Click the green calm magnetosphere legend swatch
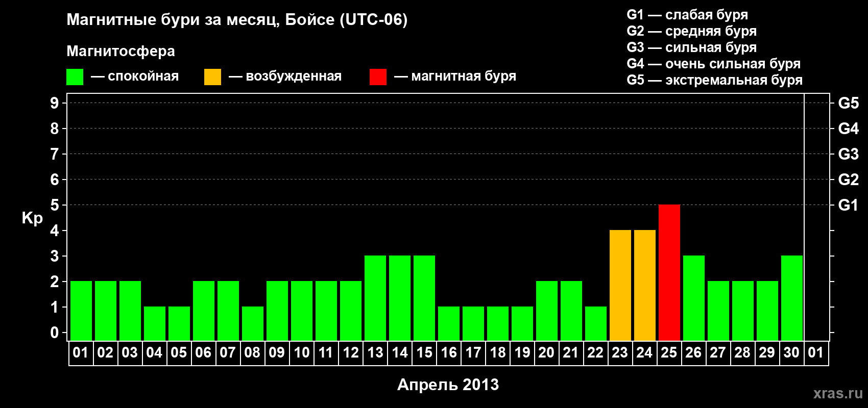The height and width of the screenshot is (408, 868). [x=75, y=77]
